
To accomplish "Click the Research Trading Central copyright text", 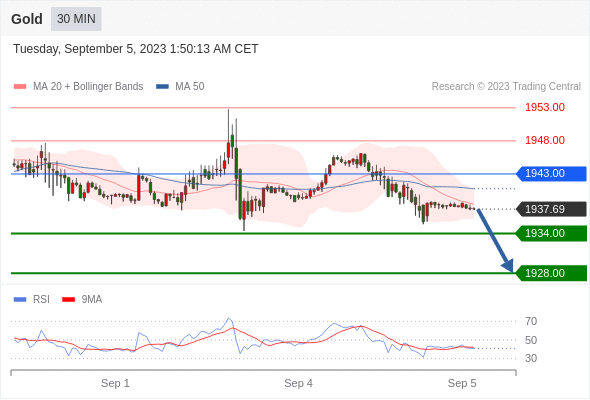I will (506, 87).
